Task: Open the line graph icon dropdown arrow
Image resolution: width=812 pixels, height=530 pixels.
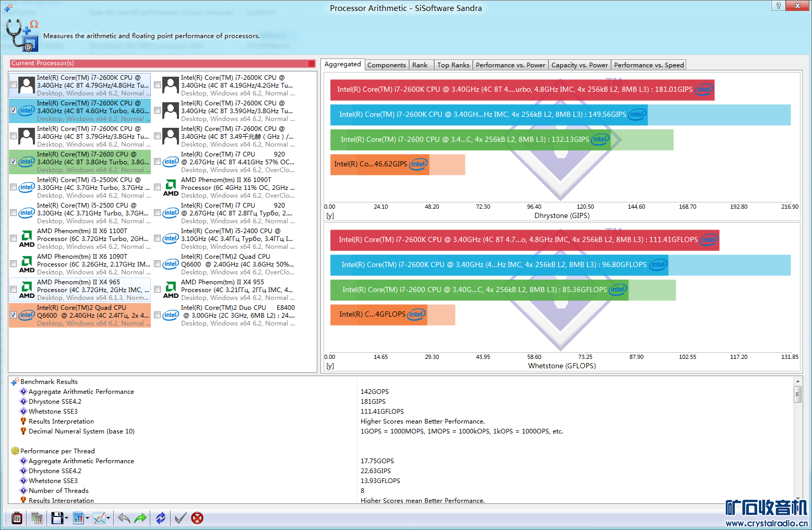Action: [108, 519]
